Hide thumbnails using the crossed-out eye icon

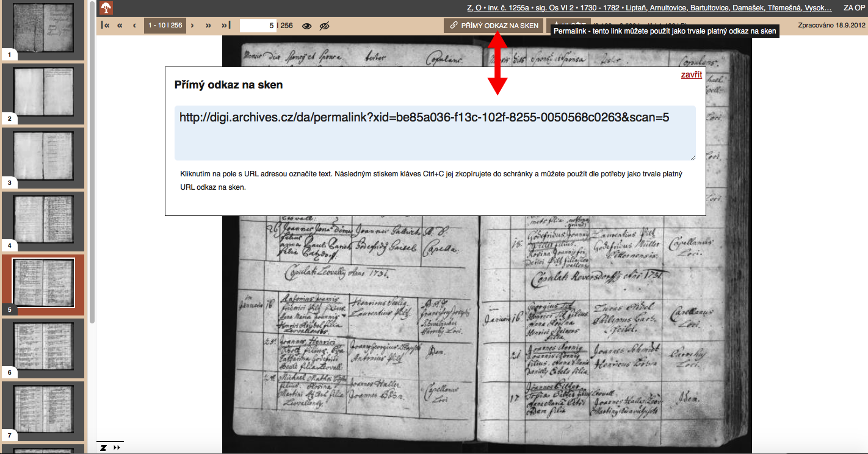coord(324,26)
